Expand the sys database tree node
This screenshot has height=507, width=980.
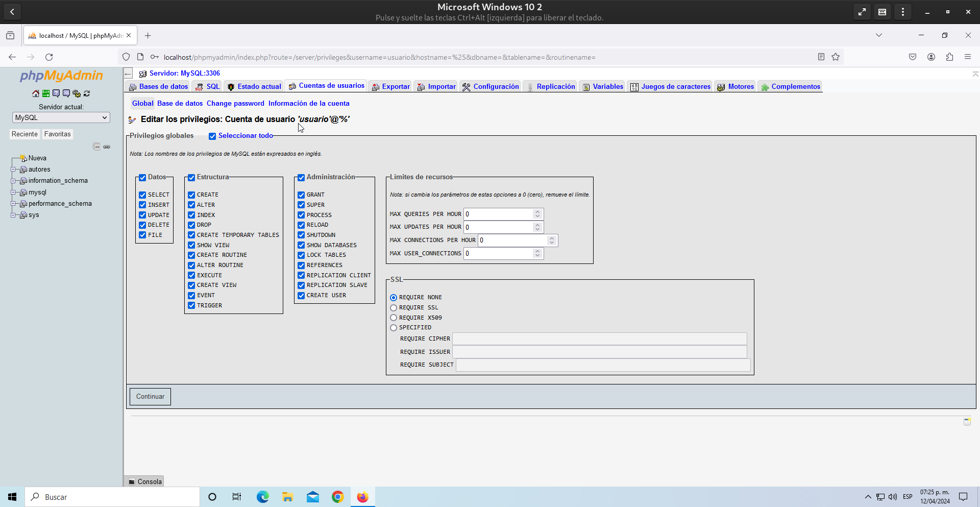[13, 215]
